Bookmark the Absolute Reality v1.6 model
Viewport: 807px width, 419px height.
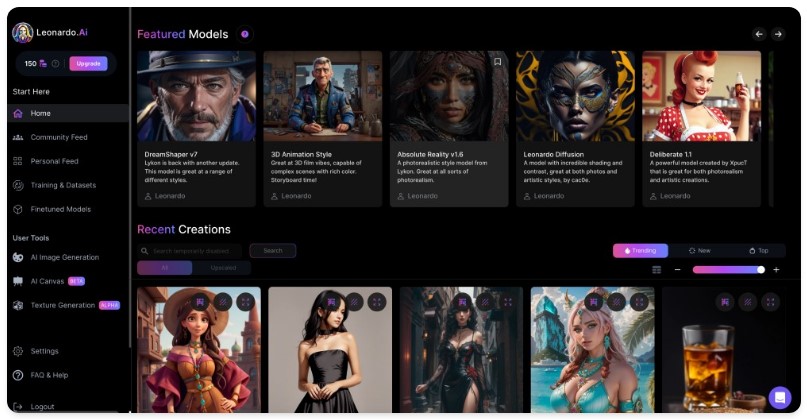497,62
